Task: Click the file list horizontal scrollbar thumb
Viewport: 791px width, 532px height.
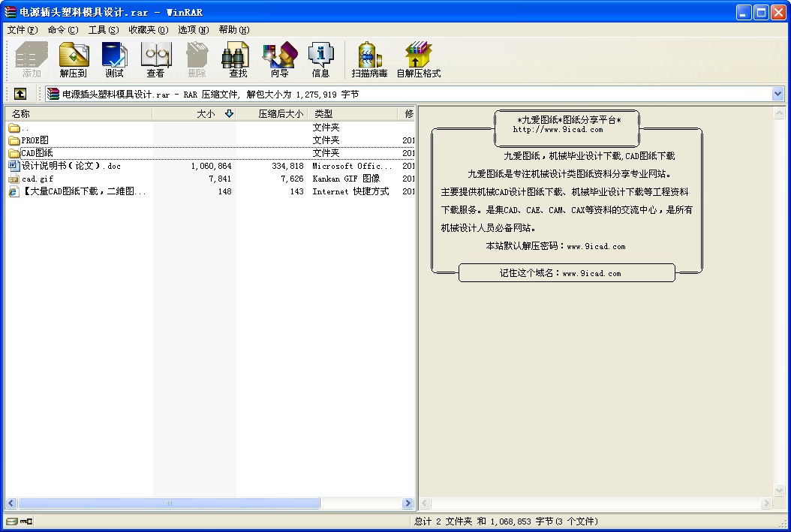Action: pyautogui.click(x=169, y=503)
